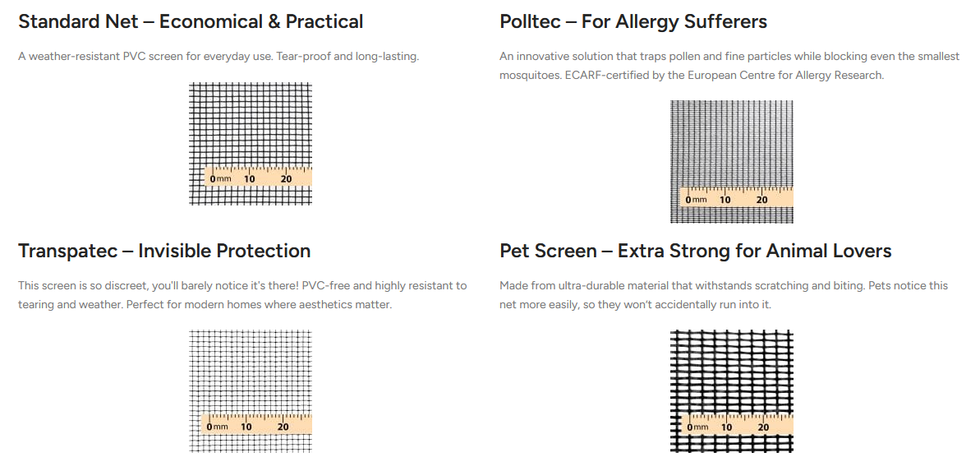980x471 pixels.
Task: Click the '20' mark on Standard Net ruler
Action: (x=286, y=179)
